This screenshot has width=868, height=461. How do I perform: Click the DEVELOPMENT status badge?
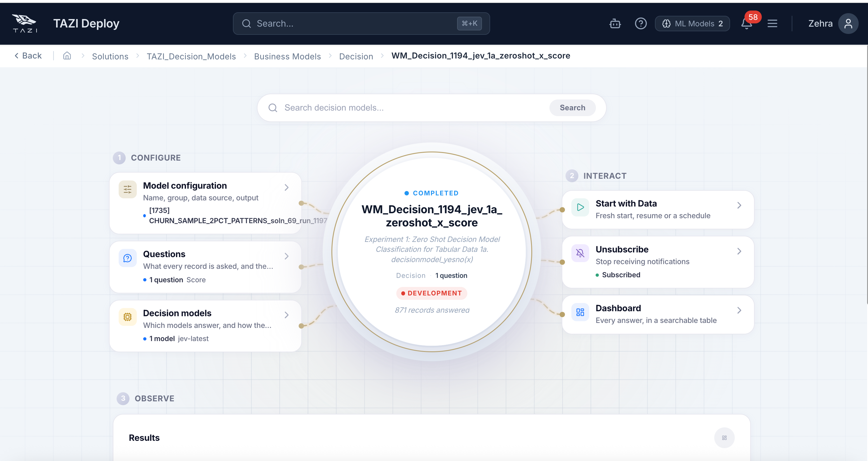point(432,293)
